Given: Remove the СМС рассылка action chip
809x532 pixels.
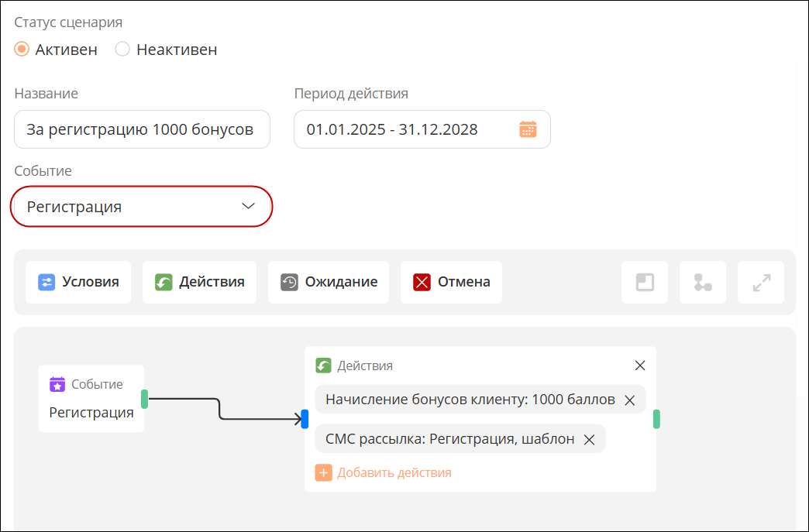Looking at the screenshot, I should point(589,439).
